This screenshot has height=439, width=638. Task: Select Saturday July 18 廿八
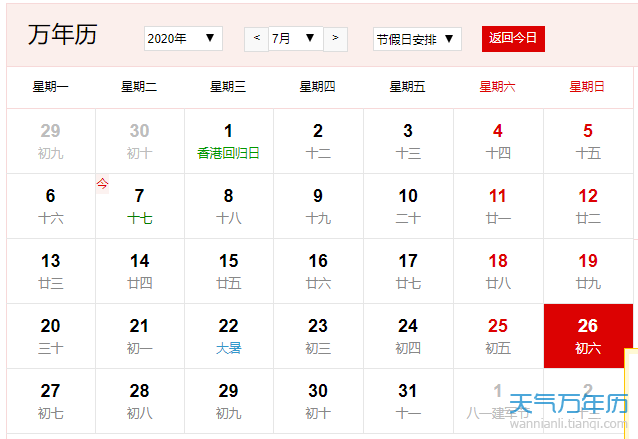click(x=498, y=271)
